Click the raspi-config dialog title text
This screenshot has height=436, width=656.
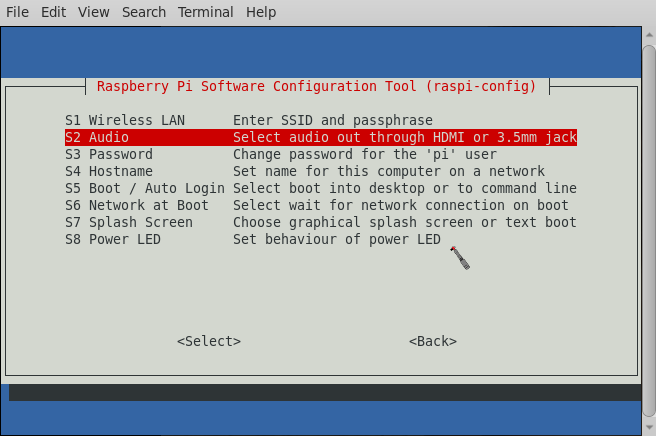[317, 86]
